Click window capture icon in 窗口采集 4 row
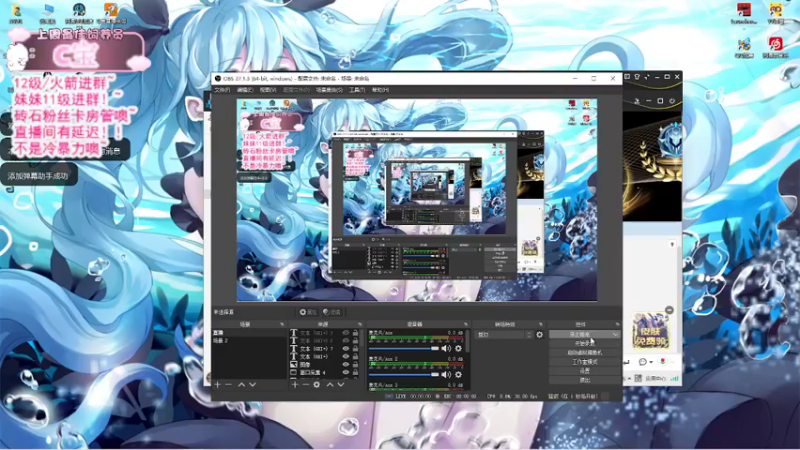 click(294, 373)
